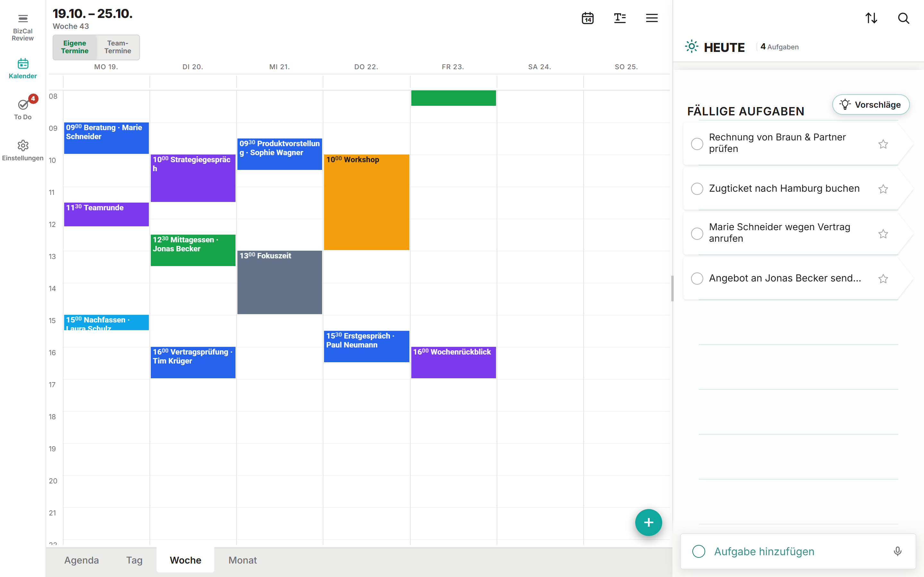Open the BizCal hamburger menu icon
The width and height of the screenshot is (924, 577).
23,18
